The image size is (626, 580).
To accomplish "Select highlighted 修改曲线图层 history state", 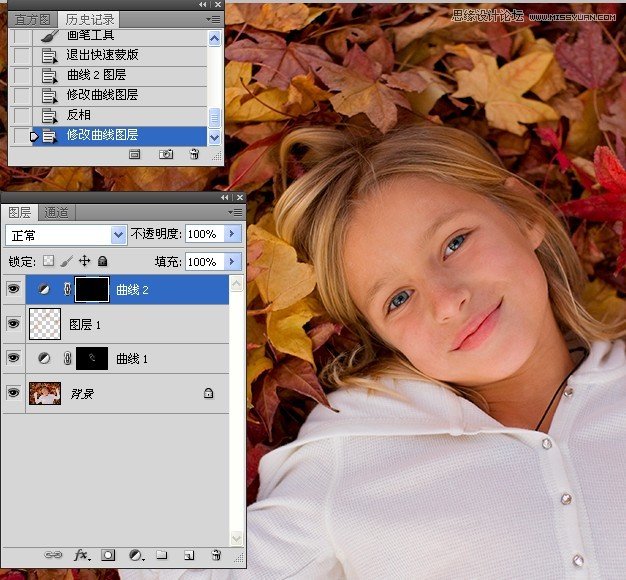I will (x=119, y=136).
